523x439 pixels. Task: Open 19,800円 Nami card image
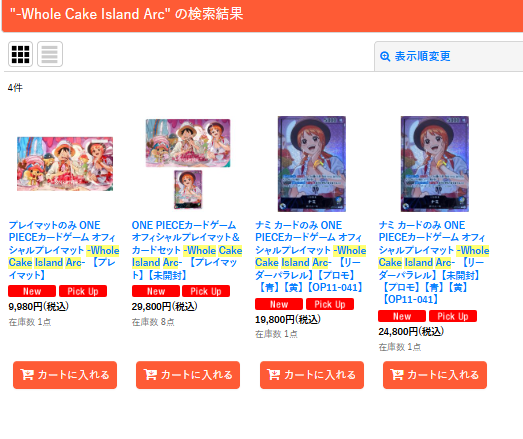(312, 164)
